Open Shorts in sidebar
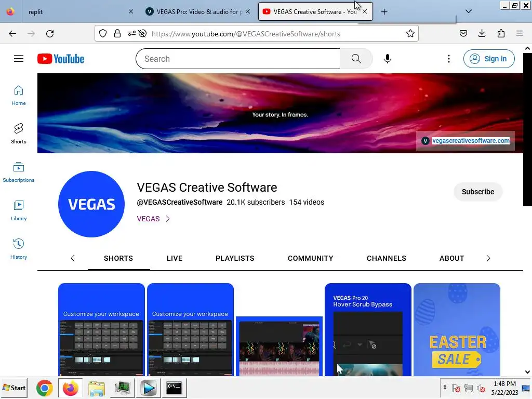The image size is (532, 399). (x=19, y=134)
